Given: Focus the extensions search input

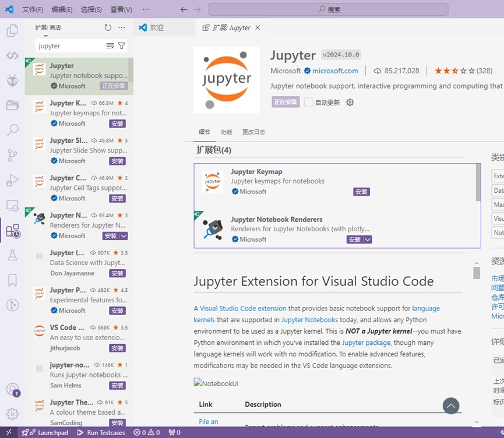Looking at the screenshot, I should [x=71, y=46].
